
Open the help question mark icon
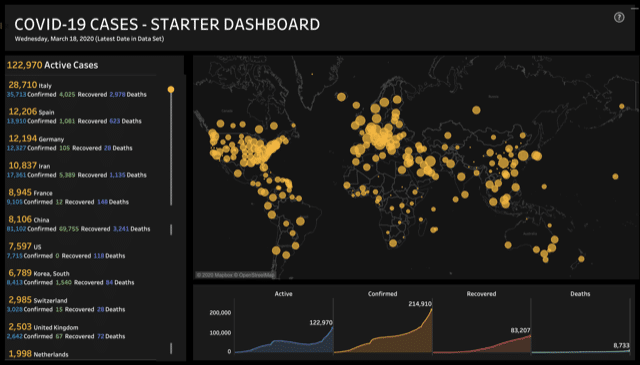coord(619,17)
